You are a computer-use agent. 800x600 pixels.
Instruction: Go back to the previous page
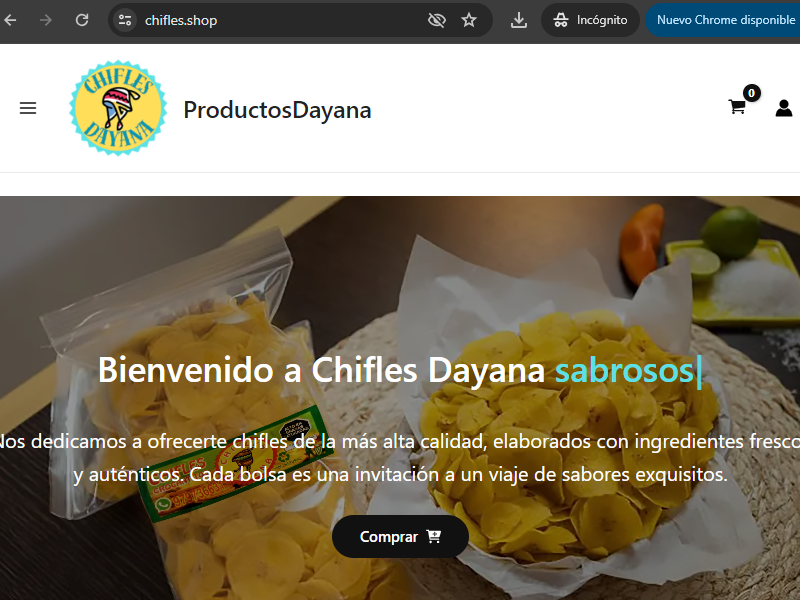click(x=10, y=20)
